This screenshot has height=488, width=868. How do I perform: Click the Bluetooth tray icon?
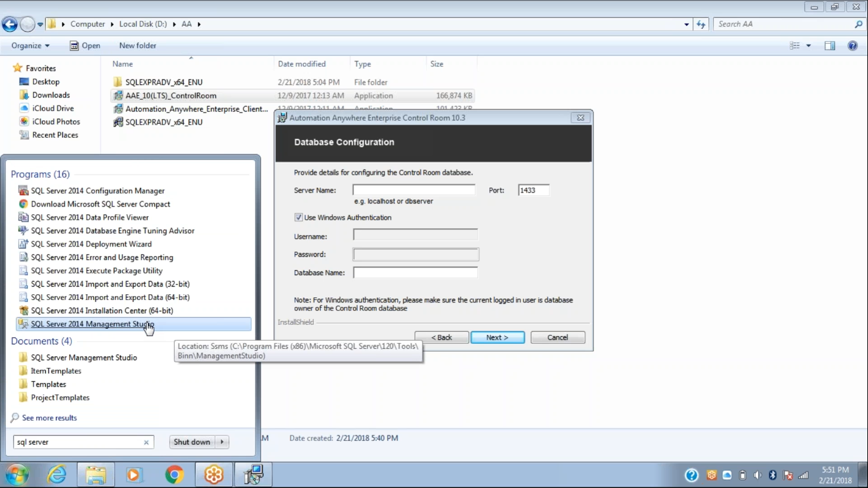[773, 475]
